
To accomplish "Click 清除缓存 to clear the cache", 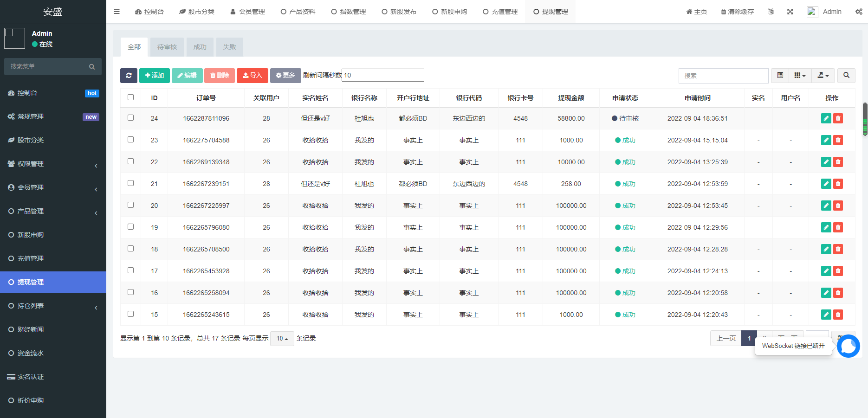I will [737, 12].
